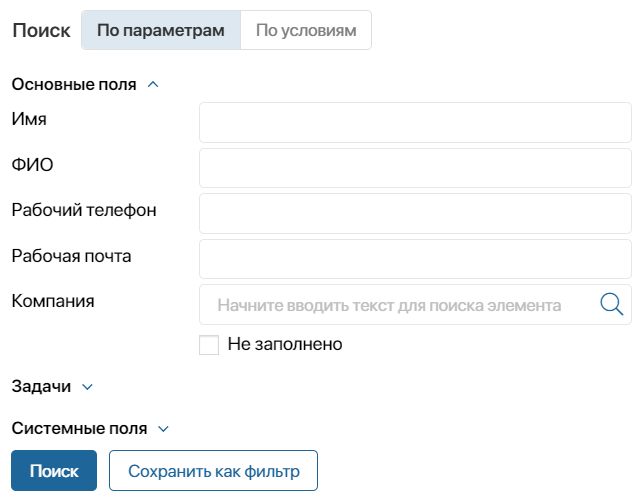This screenshot has height=499, width=643.
Task: Click the magnifier icon in Компания field
Action: click(x=611, y=304)
